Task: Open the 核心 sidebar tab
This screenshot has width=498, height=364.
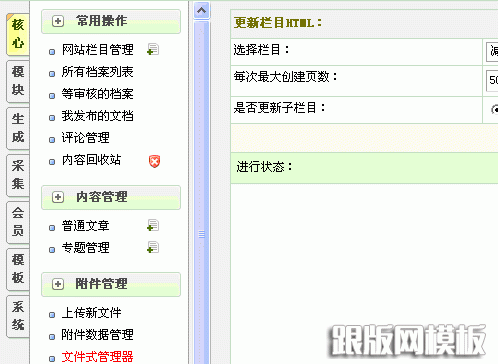Action: coord(18,34)
